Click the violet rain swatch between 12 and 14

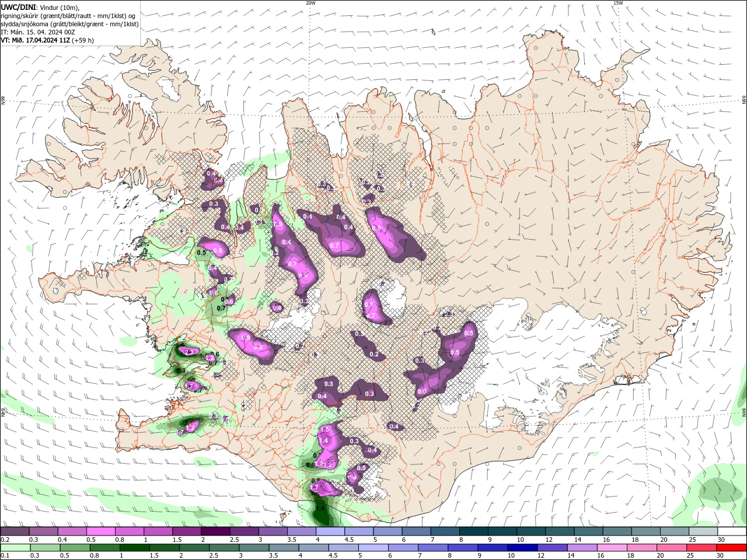[551, 548]
